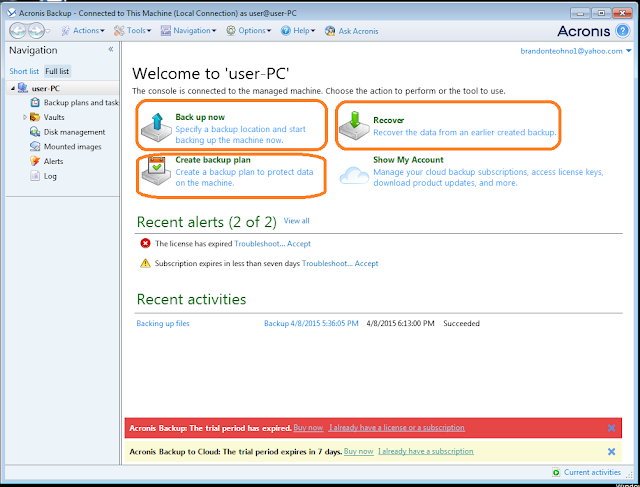Select Vaults in the navigation tree

point(54,117)
